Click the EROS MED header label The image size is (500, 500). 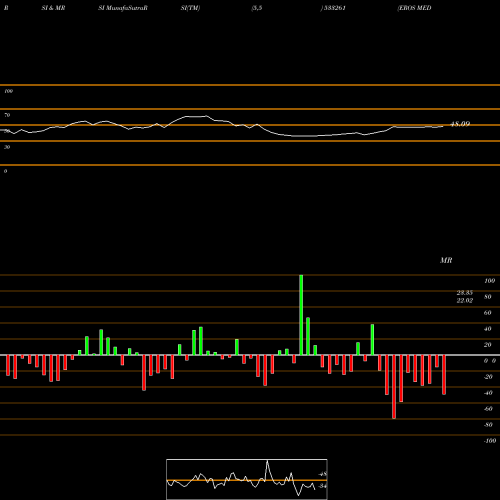pyautogui.click(x=414, y=8)
